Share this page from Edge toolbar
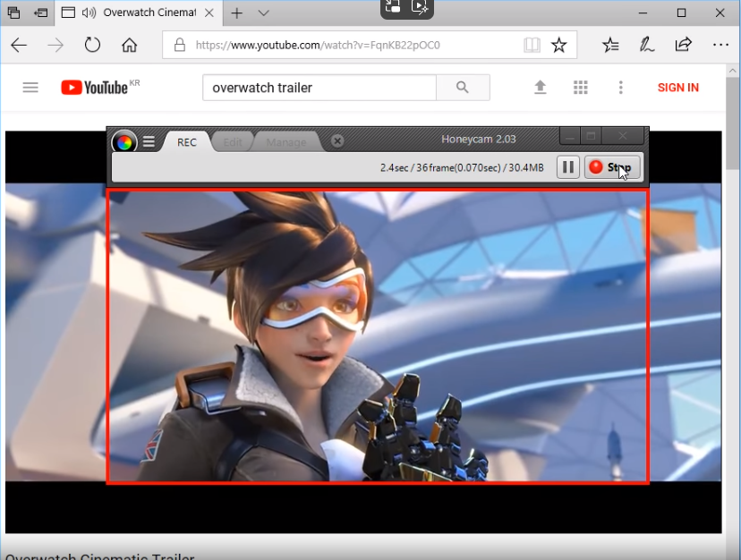 (683, 45)
